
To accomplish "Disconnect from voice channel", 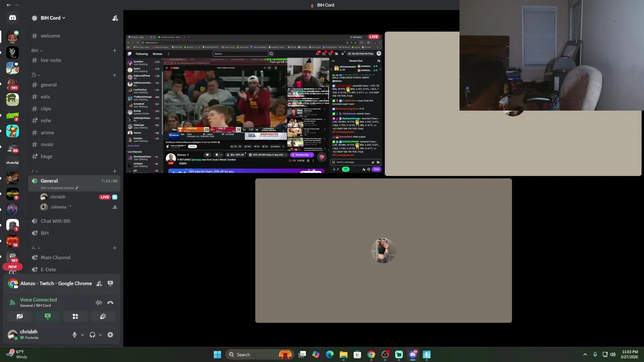I will coord(110,303).
